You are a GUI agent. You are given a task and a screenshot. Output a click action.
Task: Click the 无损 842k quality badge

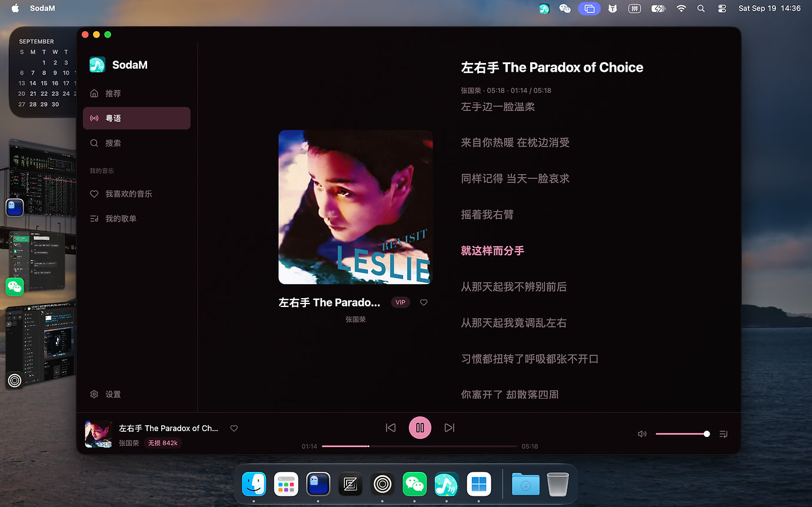click(162, 443)
